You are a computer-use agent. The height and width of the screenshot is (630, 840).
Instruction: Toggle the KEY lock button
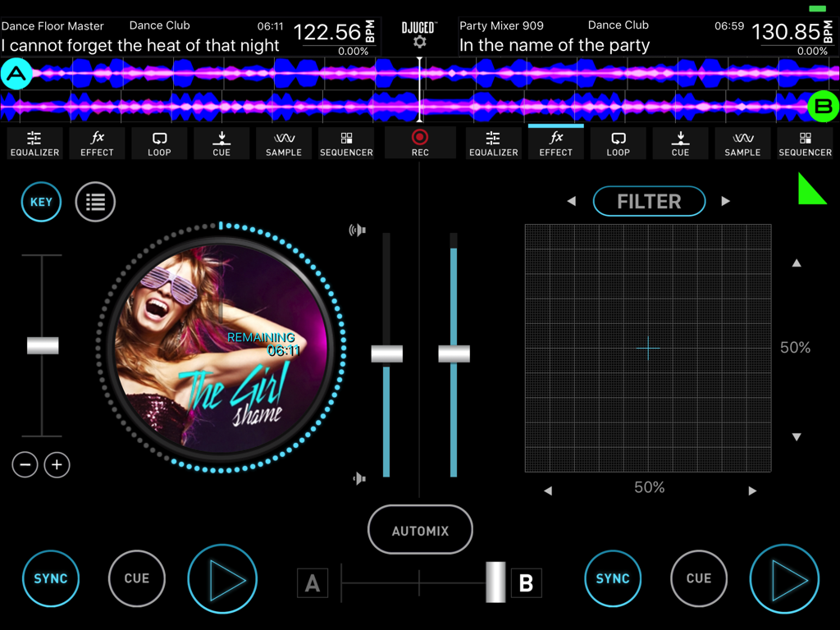(x=41, y=202)
